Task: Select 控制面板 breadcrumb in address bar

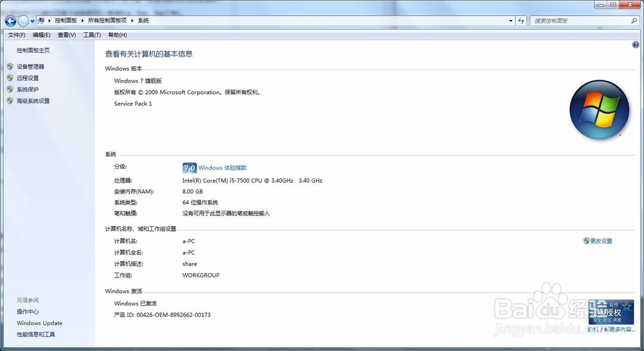Action: pos(66,21)
